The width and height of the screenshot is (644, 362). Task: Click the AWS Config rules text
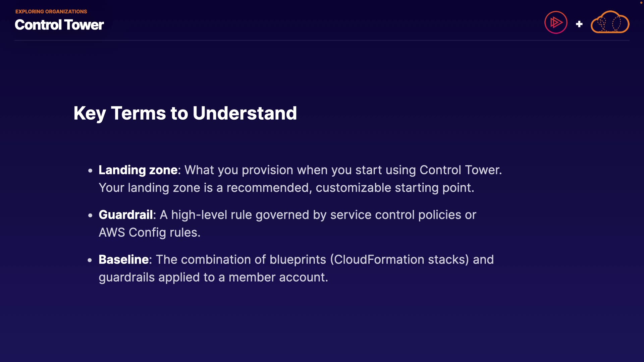pyautogui.click(x=149, y=233)
